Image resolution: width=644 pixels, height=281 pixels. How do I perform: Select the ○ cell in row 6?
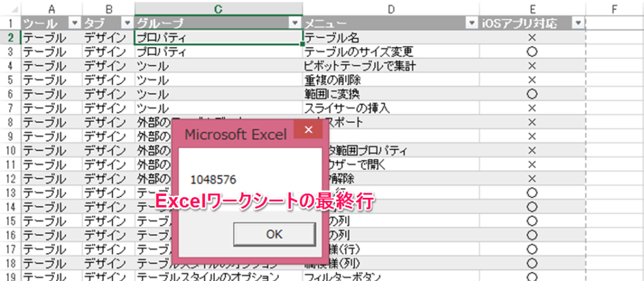pyautogui.click(x=532, y=94)
